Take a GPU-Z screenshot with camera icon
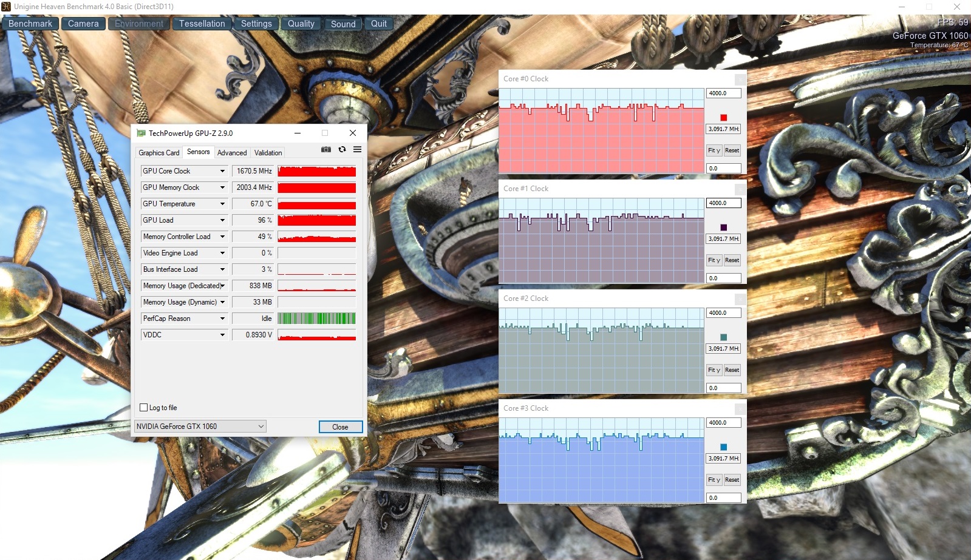Image resolution: width=971 pixels, height=560 pixels. point(326,149)
